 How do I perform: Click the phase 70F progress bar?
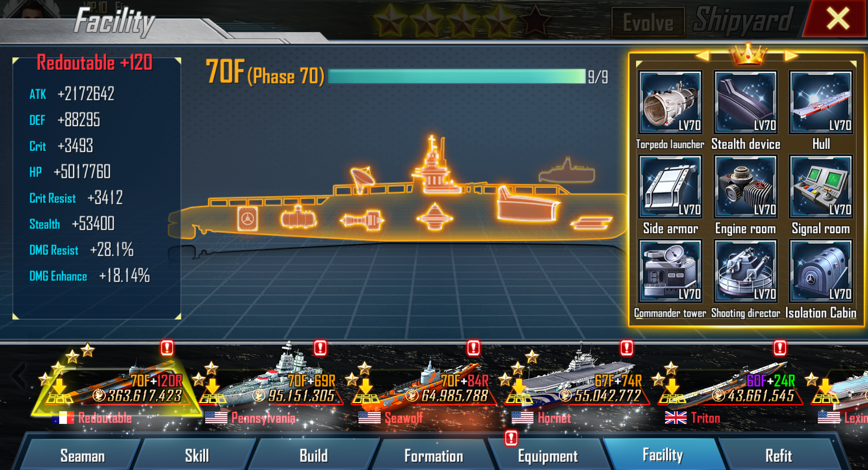click(457, 76)
